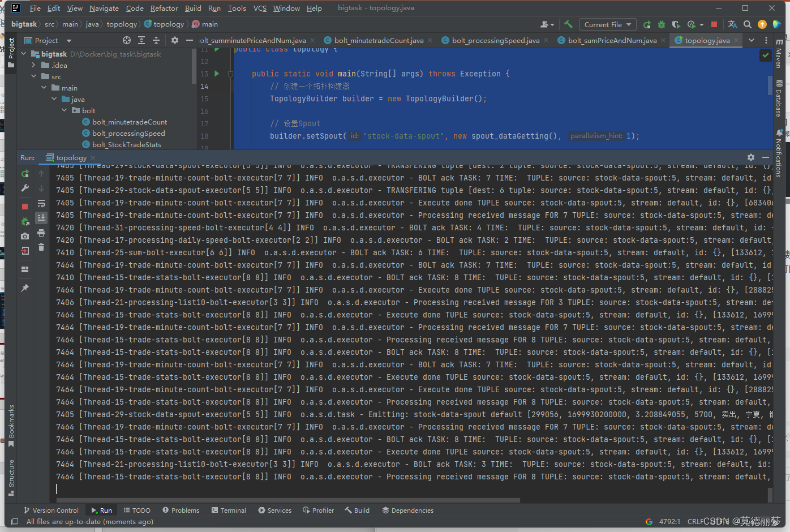Expand the .idea folder
The height and width of the screenshot is (532, 790).
pyautogui.click(x=35, y=65)
